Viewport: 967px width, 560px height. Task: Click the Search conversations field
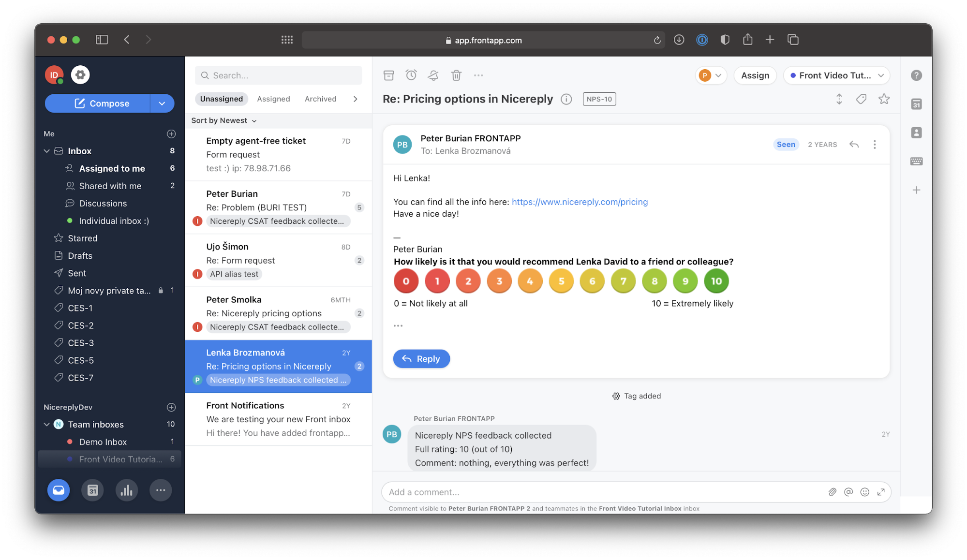(278, 75)
